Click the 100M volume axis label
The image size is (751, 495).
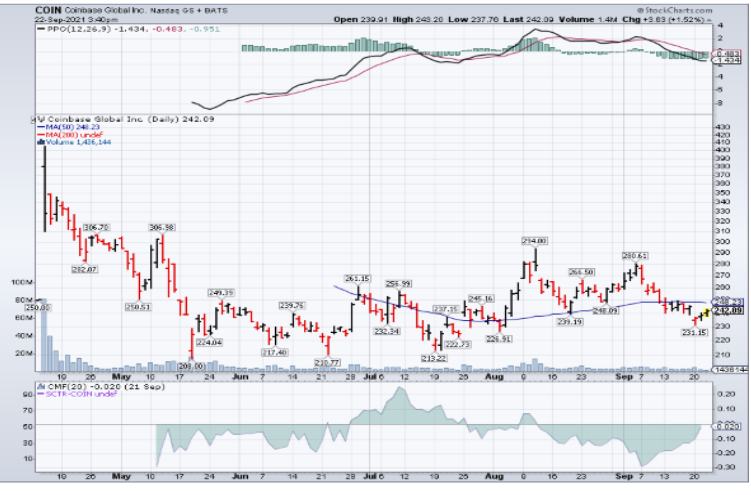click(x=22, y=283)
